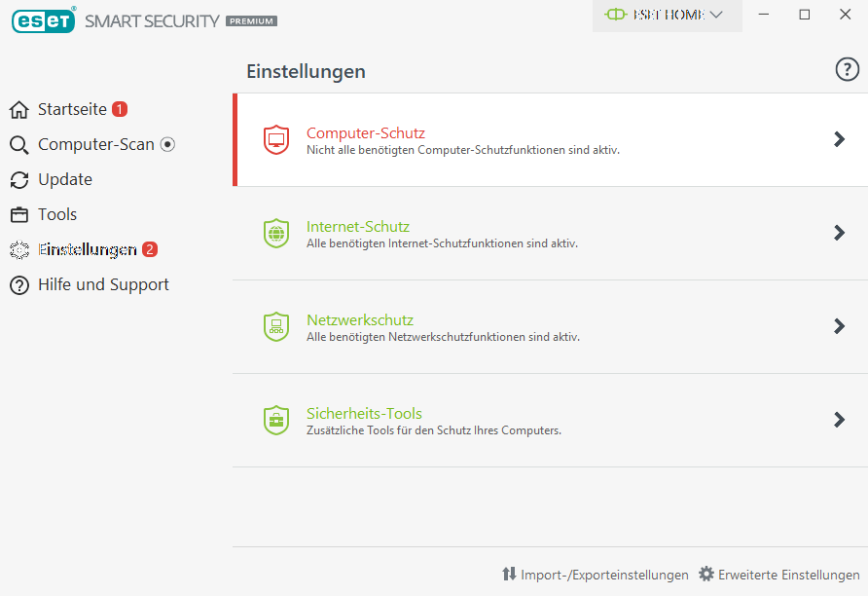This screenshot has width=868, height=596.
Task: Click the ESET logo
Action: 43,21
